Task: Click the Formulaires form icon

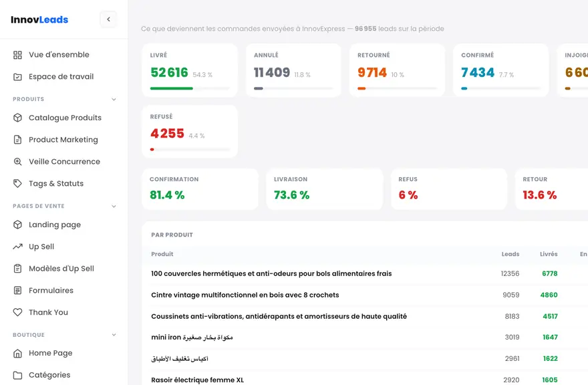Action: tap(17, 291)
